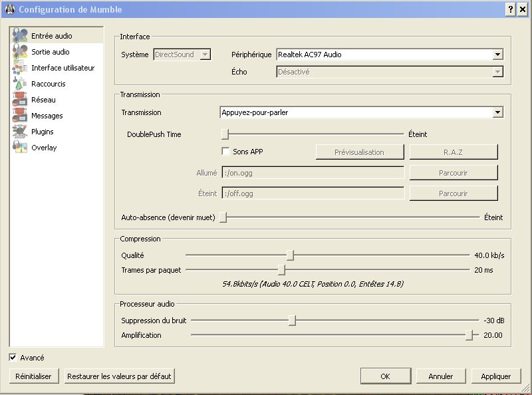532x395 pixels.
Task: Click the Suppression du bruit slider
Action: pyautogui.click(x=292, y=321)
